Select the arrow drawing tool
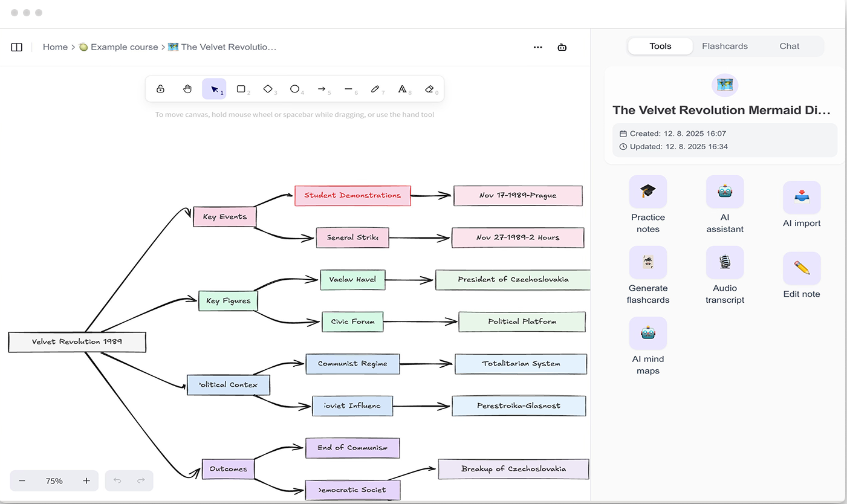This screenshot has height=504, width=847. [322, 89]
